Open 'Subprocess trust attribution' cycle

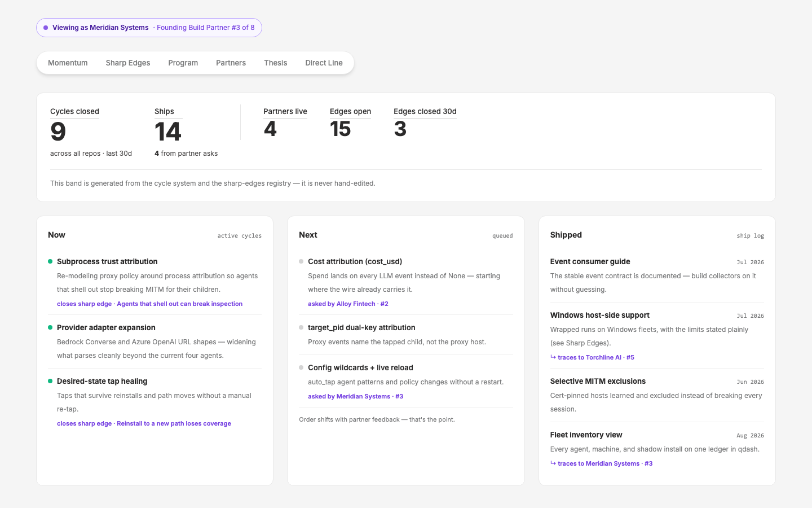pyautogui.click(x=107, y=261)
